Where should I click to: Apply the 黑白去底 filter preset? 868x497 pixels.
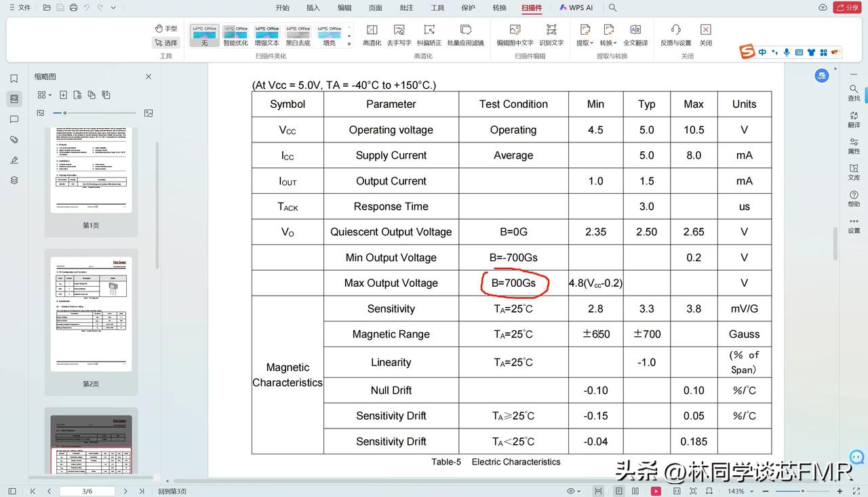[298, 36]
